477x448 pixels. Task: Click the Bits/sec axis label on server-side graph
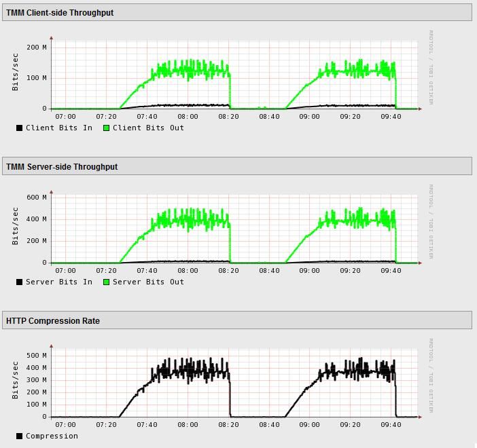pyautogui.click(x=15, y=226)
